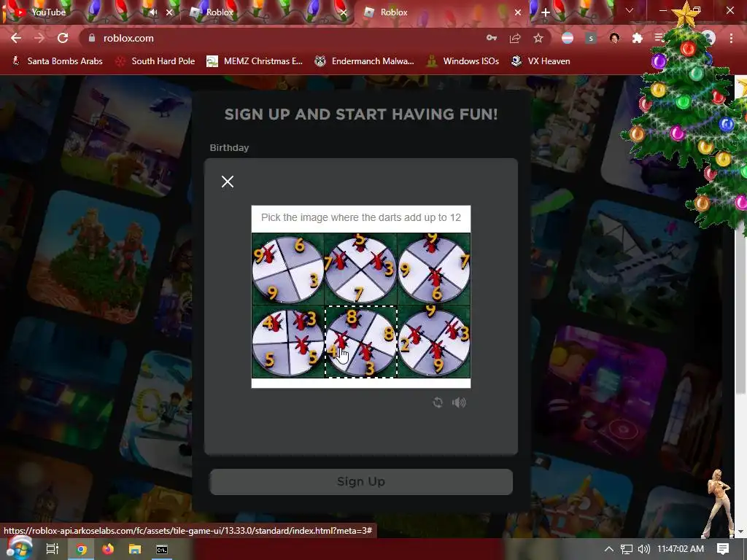Open the gray 'S' extension icon
The width and height of the screenshot is (747, 560).
(x=591, y=38)
